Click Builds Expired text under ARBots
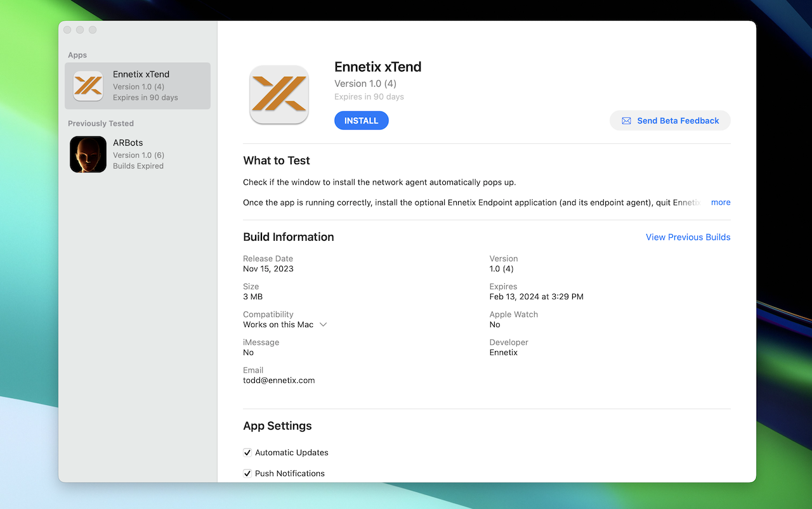This screenshot has height=509, width=812. (x=138, y=166)
